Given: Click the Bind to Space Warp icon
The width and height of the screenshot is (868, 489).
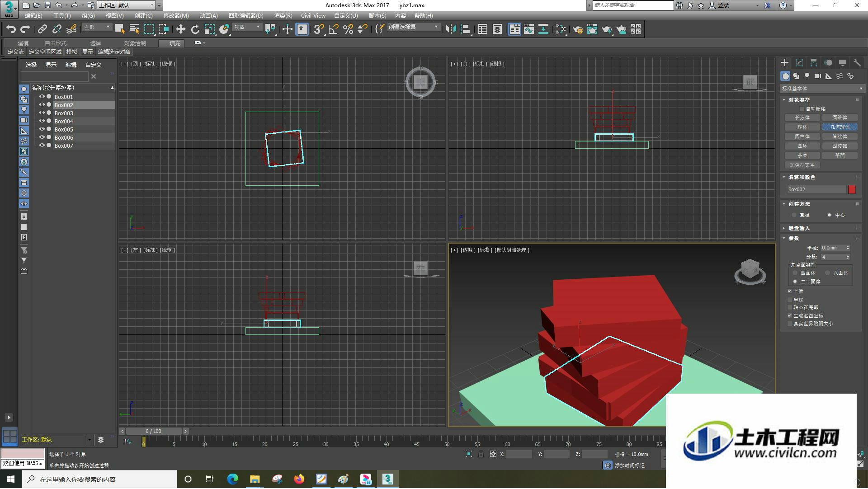Looking at the screenshot, I should (71, 29).
